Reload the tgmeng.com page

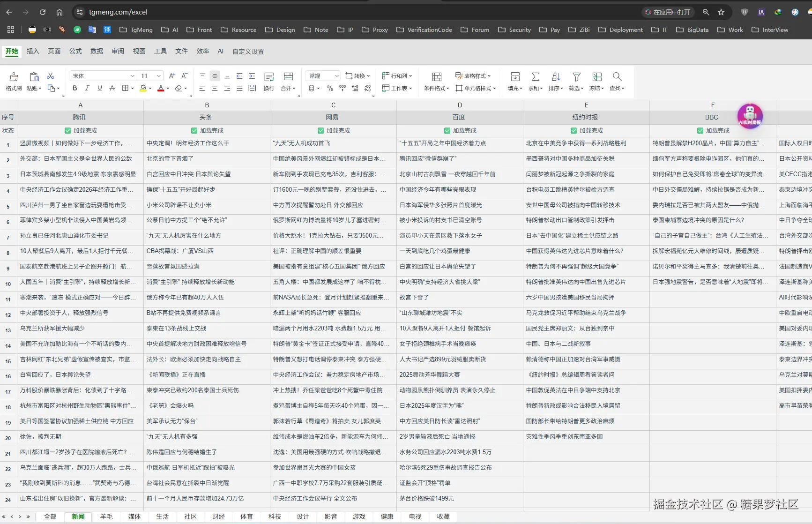43,12
